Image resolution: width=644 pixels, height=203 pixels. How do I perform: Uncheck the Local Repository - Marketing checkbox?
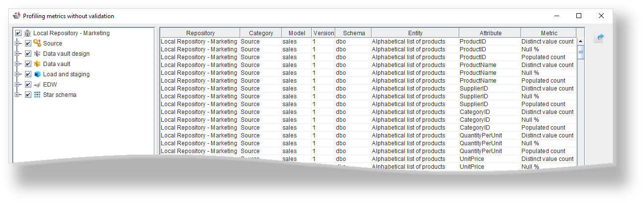click(18, 33)
